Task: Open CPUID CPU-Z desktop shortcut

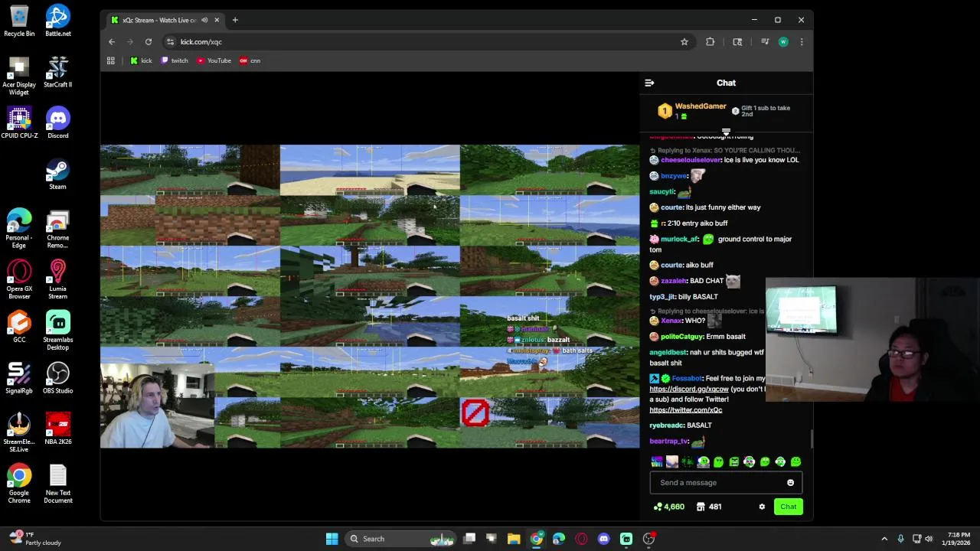Action: tap(19, 122)
